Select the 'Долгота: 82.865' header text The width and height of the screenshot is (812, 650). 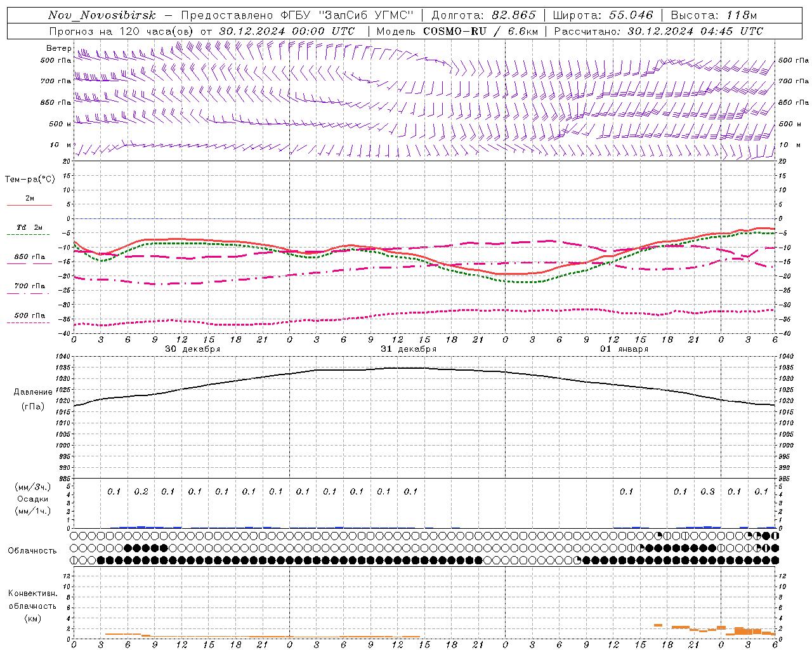pos(483,15)
